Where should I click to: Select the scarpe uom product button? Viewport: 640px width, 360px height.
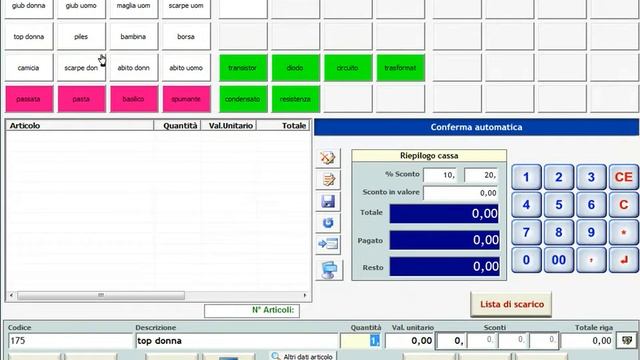click(x=186, y=8)
